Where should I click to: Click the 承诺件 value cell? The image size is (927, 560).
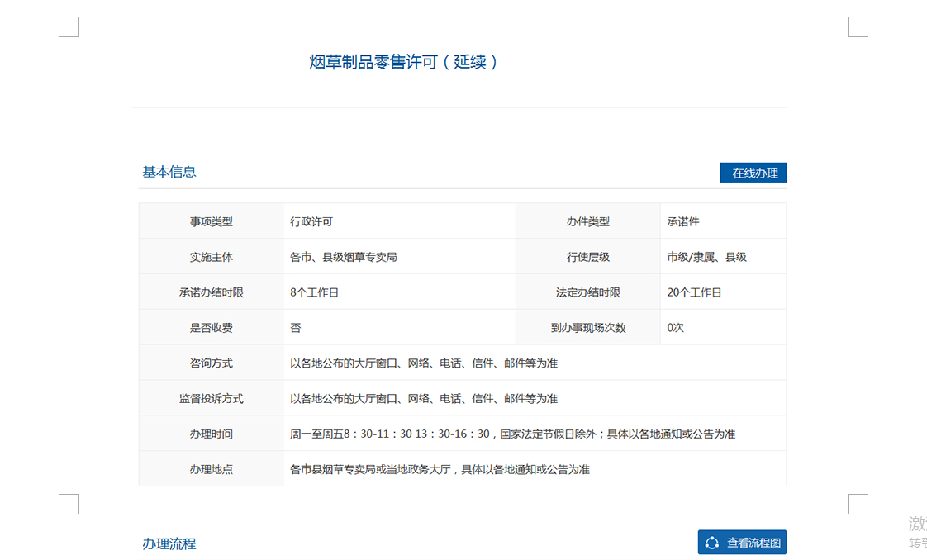683,221
